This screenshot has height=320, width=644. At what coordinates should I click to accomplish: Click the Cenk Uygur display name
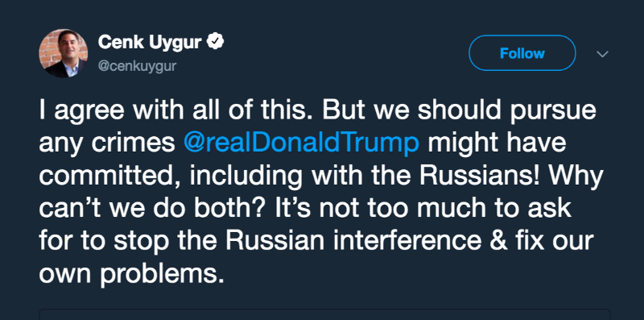click(150, 42)
